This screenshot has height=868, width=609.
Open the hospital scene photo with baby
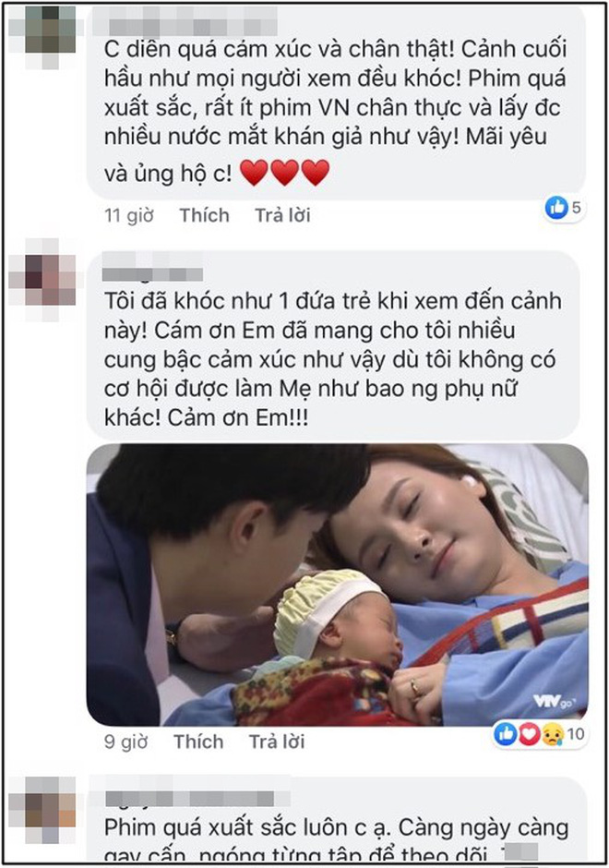pos(338,585)
